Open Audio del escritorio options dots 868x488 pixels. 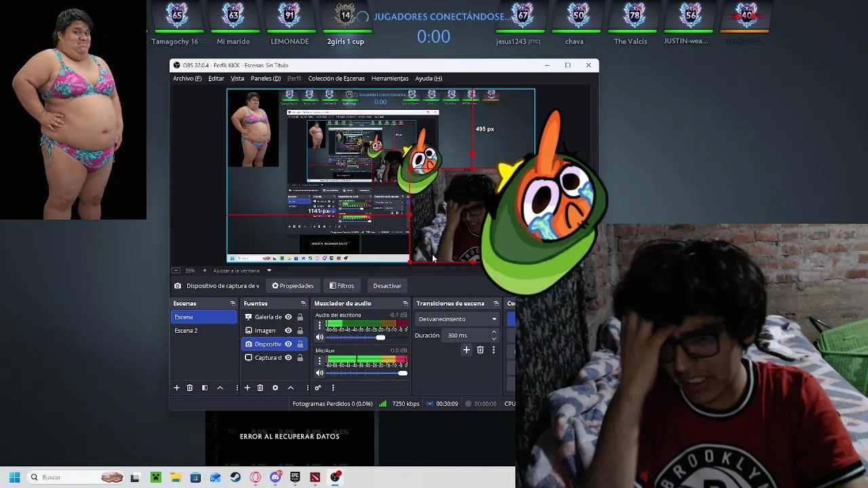pyautogui.click(x=319, y=326)
